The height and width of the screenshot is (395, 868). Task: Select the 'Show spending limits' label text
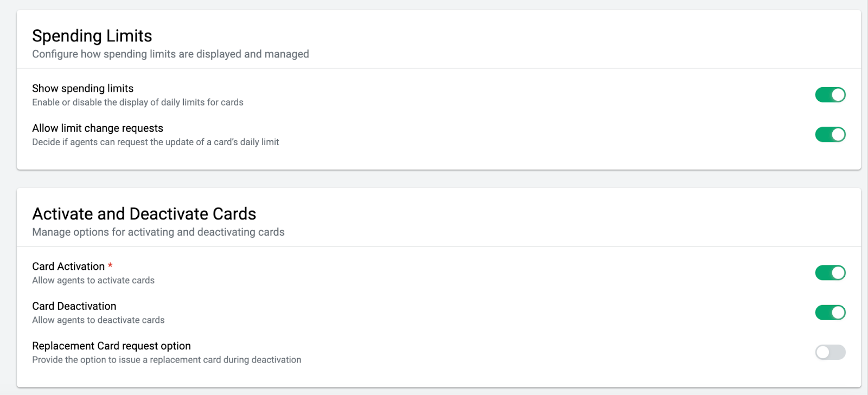pos(83,88)
